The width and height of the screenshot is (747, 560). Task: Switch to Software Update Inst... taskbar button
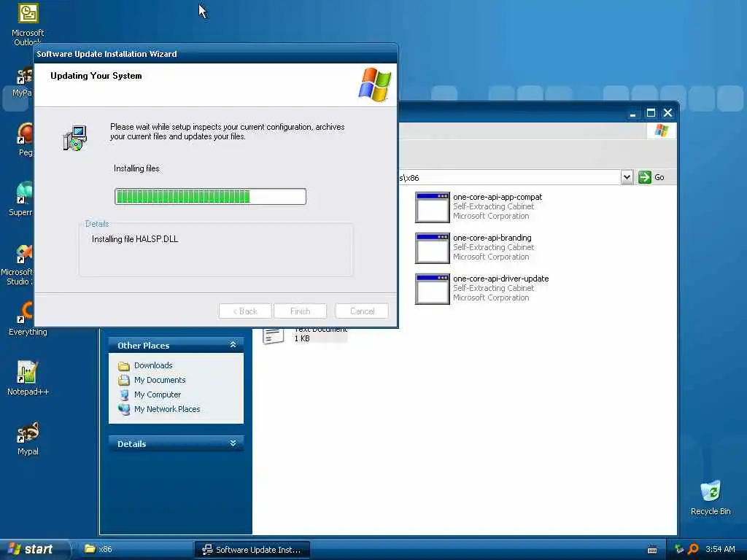(252, 550)
